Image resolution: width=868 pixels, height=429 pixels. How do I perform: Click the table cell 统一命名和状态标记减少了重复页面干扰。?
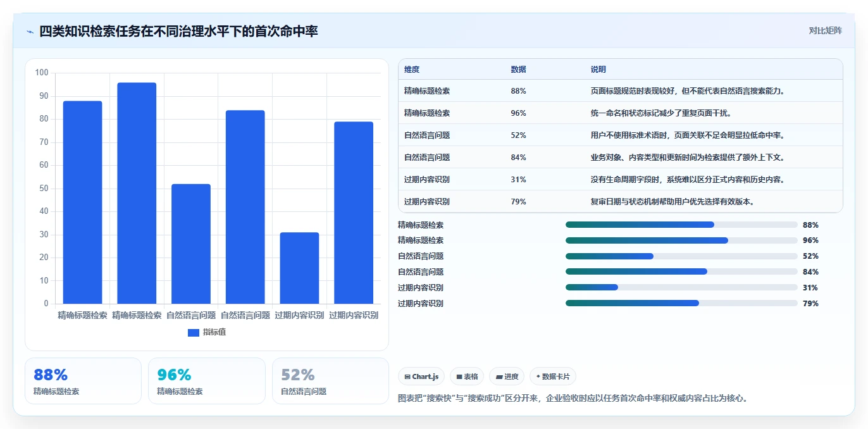(662, 113)
